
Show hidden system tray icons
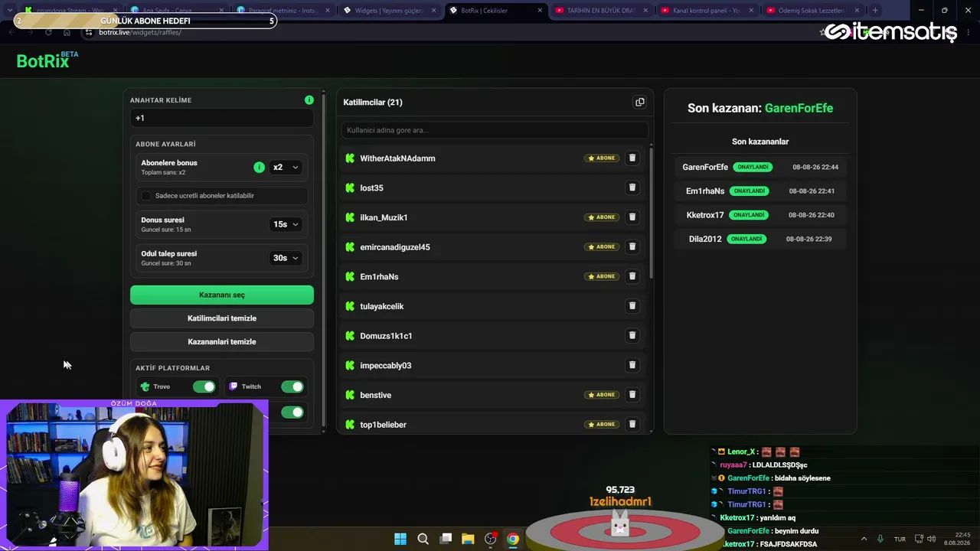pos(864,539)
